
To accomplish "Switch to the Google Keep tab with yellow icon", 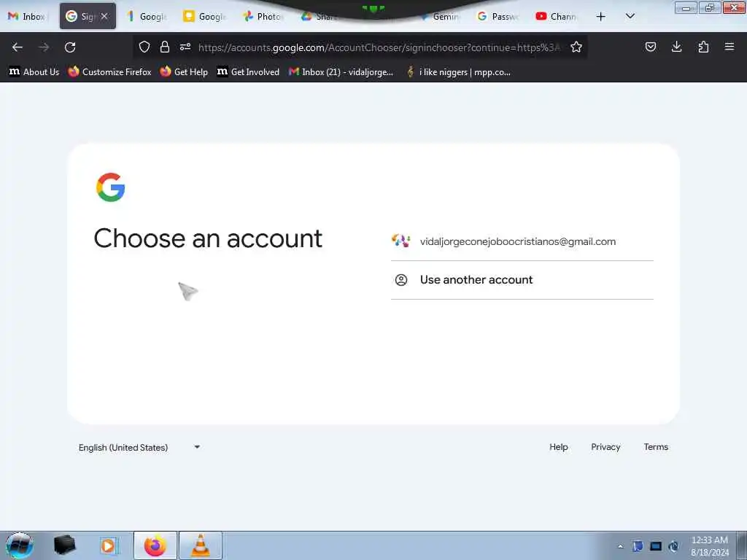I will point(205,16).
